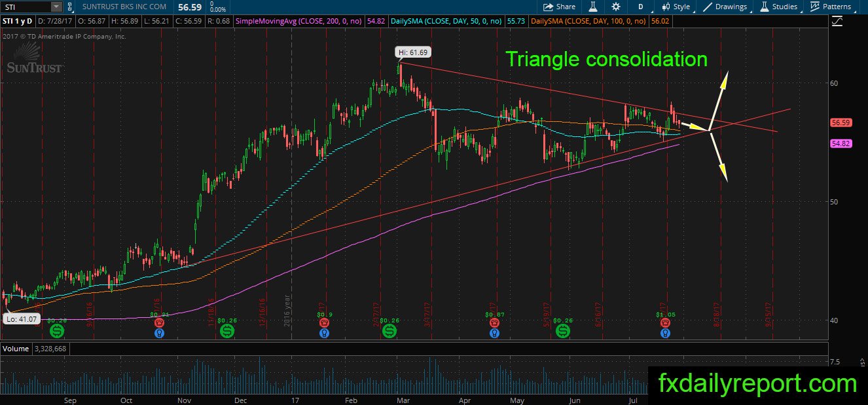The image size is (868, 405).
Task: Click the STI symbol input field
Action: pyautogui.click(x=26, y=7)
